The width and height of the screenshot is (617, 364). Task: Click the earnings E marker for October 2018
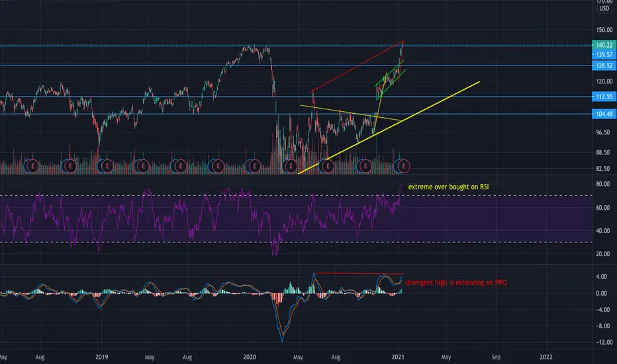[x=70, y=167]
